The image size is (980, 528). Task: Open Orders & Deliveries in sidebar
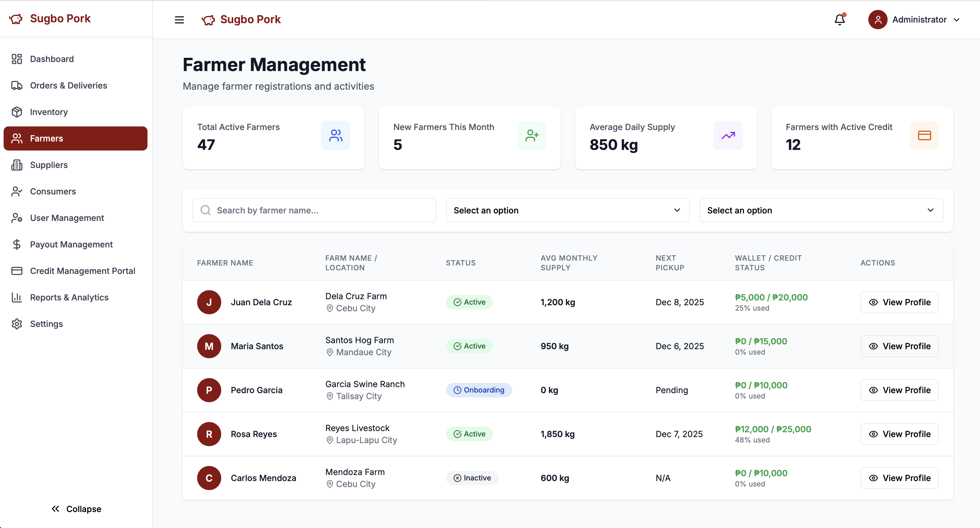[69, 85]
